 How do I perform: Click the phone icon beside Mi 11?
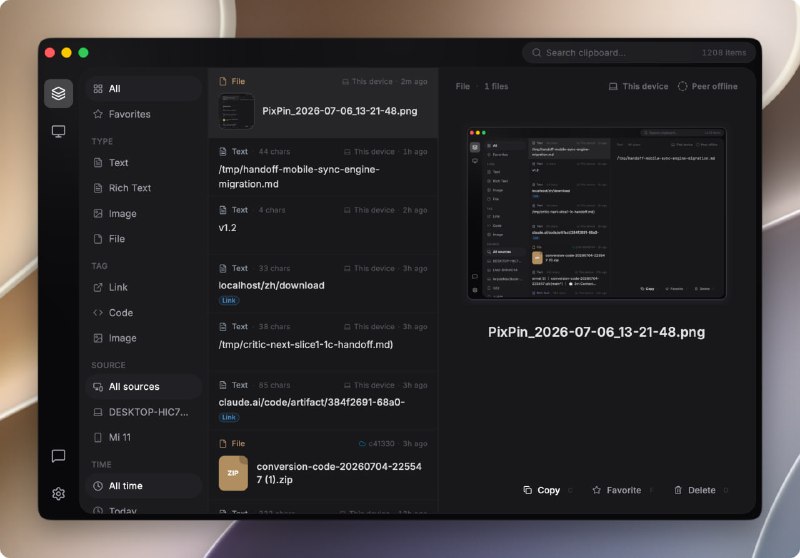[x=98, y=438]
